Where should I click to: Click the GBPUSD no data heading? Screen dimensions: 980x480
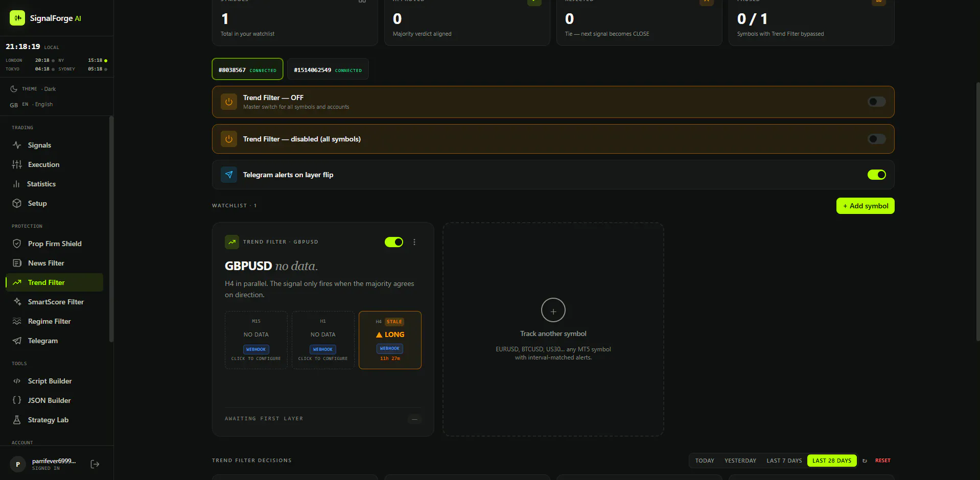coord(271,266)
